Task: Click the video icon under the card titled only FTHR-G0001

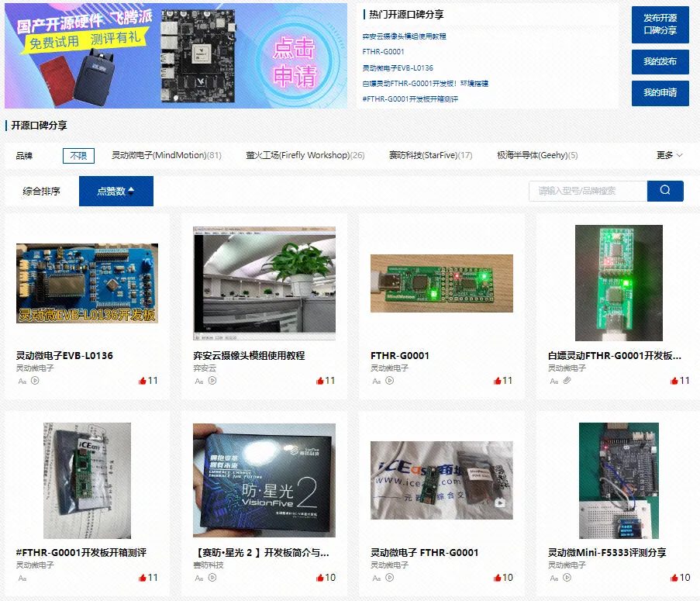Action: [390, 381]
